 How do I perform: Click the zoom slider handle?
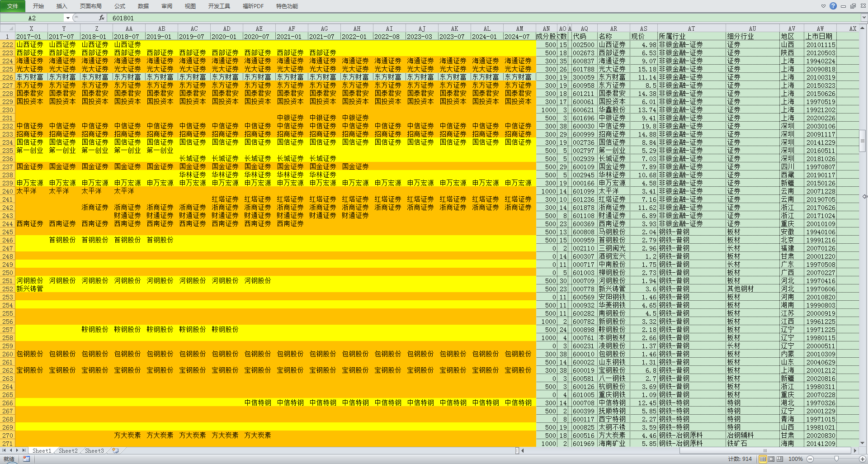(836, 459)
